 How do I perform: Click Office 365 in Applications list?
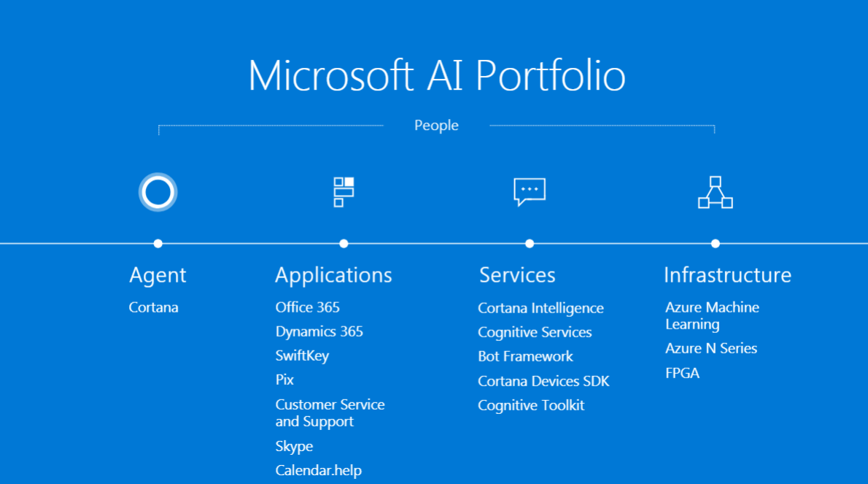tap(307, 307)
